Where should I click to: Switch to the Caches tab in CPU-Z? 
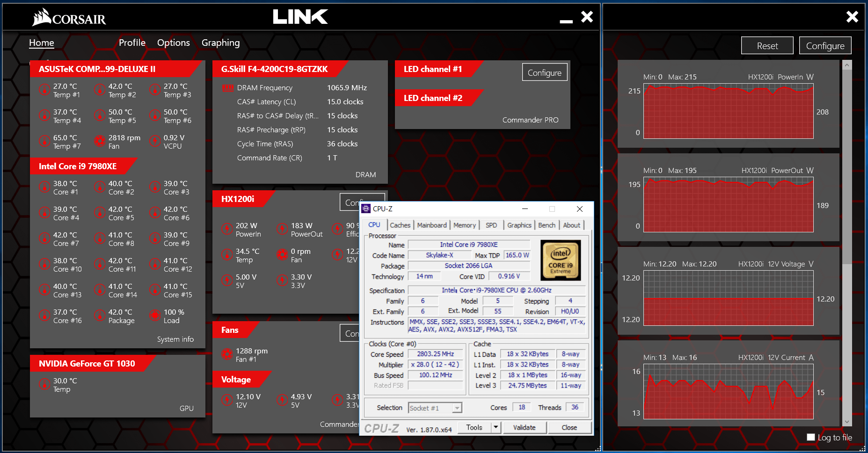click(400, 225)
